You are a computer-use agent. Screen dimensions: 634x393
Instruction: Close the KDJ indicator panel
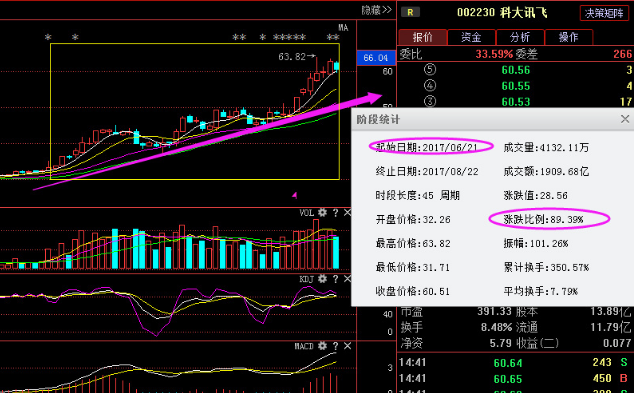(x=347, y=279)
